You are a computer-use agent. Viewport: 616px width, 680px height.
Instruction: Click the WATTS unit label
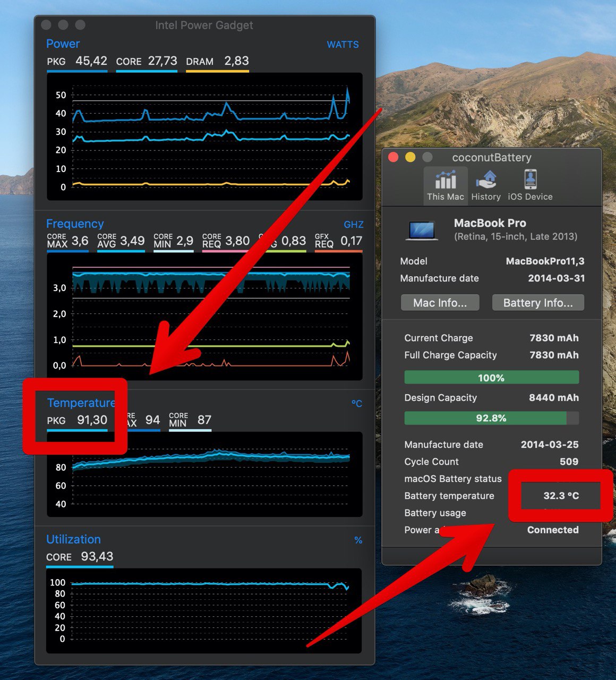tap(343, 45)
